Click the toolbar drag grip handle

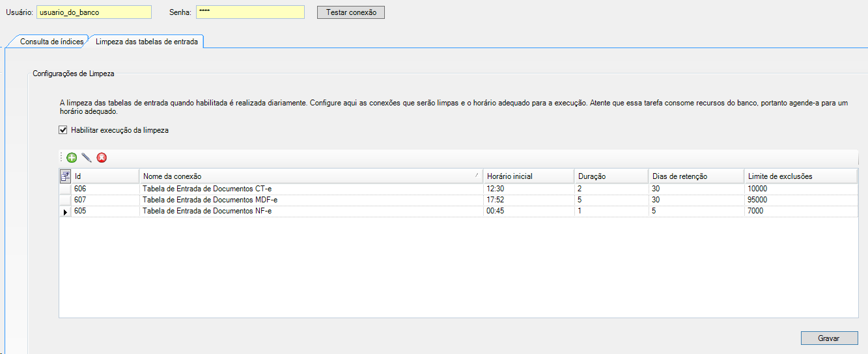[62, 157]
